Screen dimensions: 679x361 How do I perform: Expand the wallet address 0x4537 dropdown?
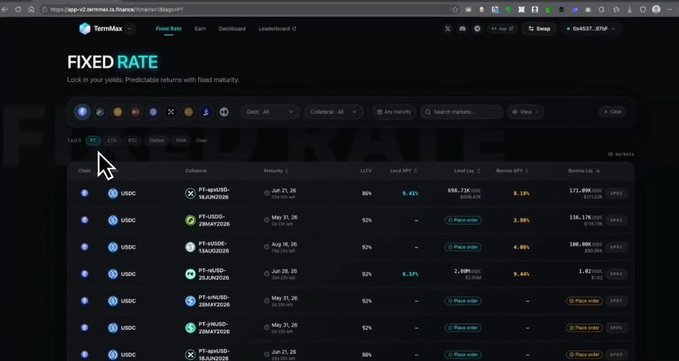click(x=591, y=29)
